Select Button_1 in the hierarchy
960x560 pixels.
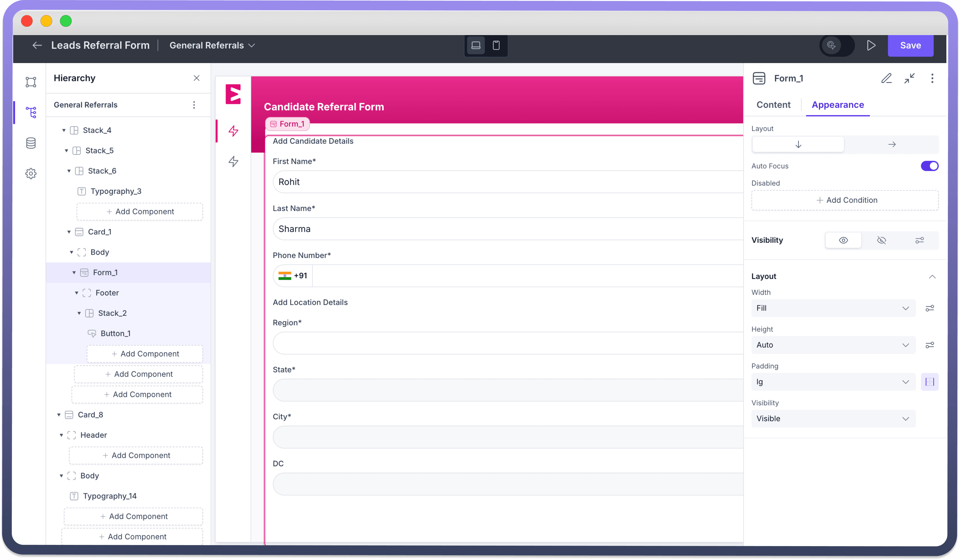[x=115, y=333]
